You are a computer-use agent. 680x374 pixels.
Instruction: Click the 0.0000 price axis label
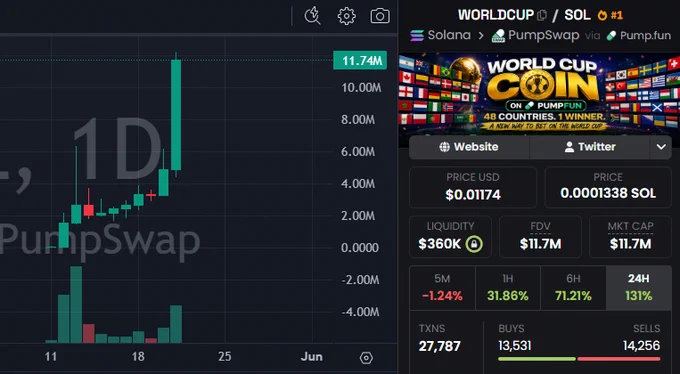click(x=360, y=248)
